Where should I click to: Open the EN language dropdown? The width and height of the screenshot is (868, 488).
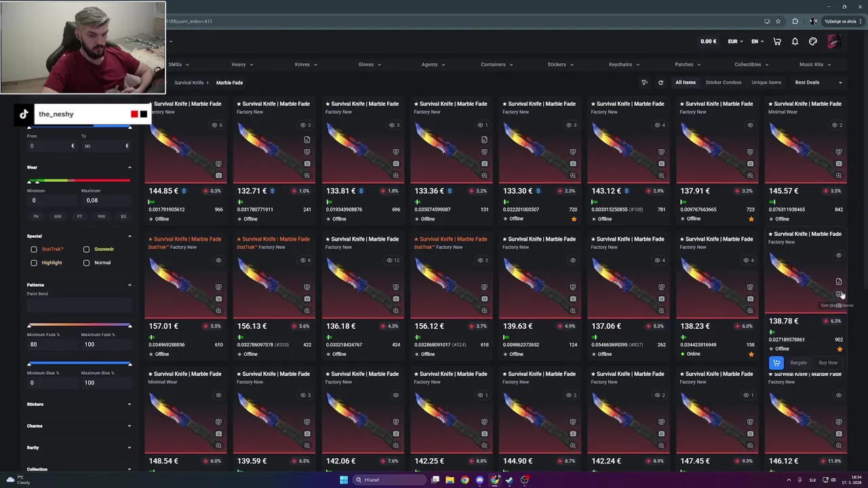(x=757, y=41)
